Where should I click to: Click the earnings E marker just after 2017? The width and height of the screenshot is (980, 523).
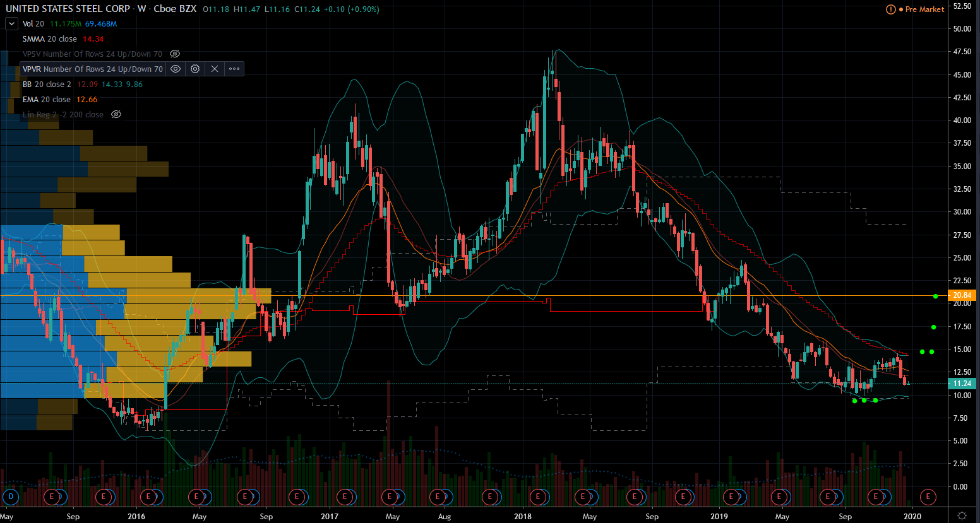click(x=344, y=497)
